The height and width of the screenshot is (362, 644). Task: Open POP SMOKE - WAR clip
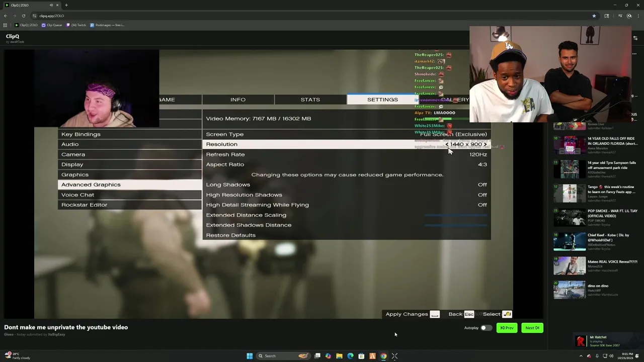pyautogui.click(x=596, y=218)
